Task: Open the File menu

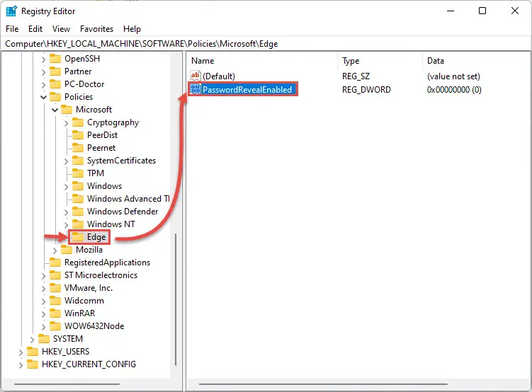Action: tap(12, 29)
